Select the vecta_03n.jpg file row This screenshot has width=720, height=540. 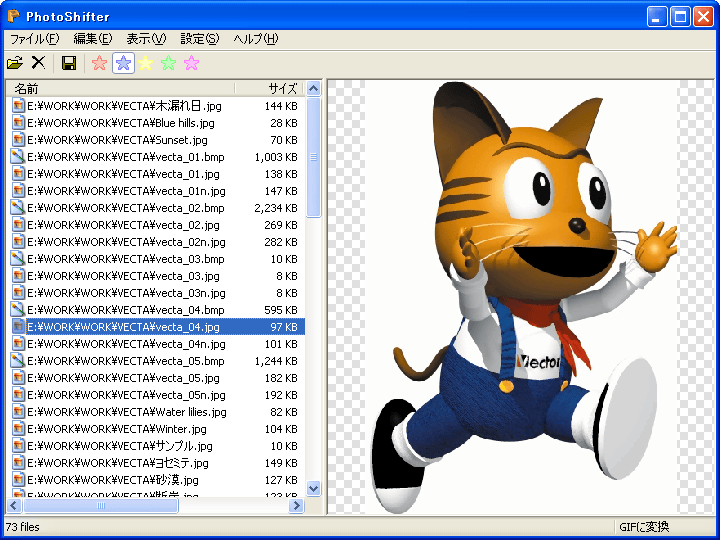156,293
